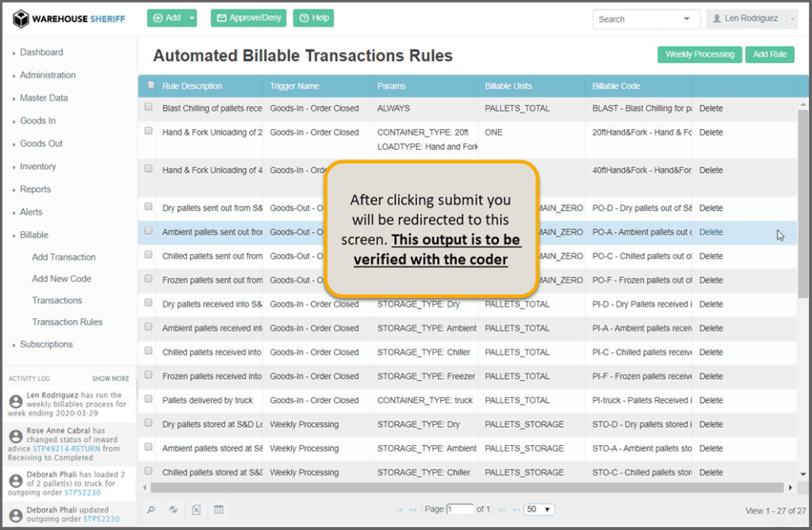This screenshot has width=812, height=530.
Task: Open the column chooser icon in footer
Action: point(219,509)
